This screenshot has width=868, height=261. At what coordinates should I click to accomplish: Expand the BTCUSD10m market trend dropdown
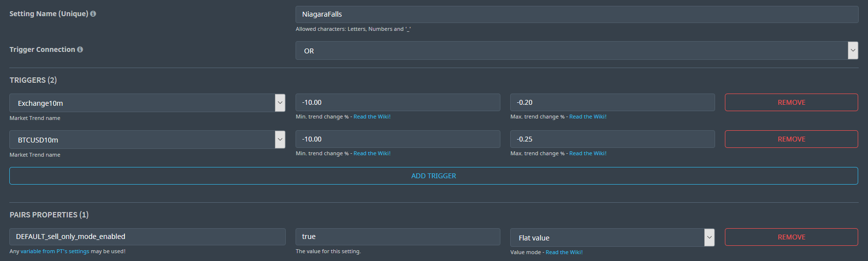(x=280, y=140)
